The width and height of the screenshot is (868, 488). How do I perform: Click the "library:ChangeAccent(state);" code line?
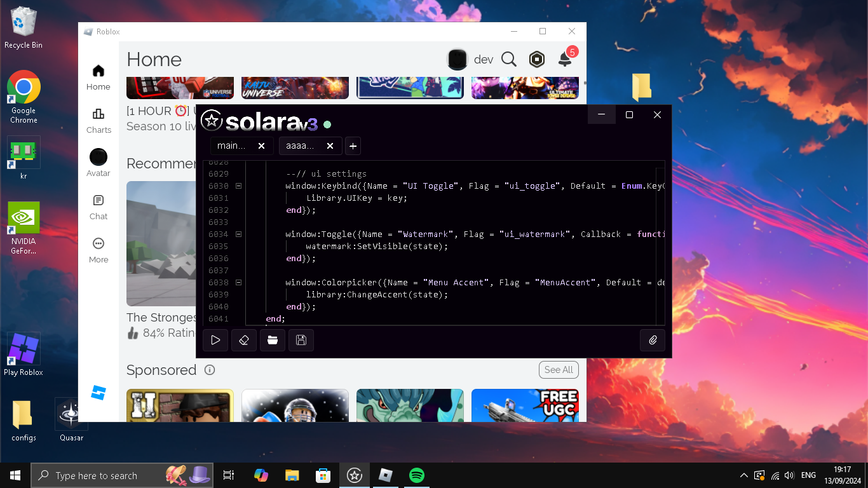pyautogui.click(x=377, y=295)
